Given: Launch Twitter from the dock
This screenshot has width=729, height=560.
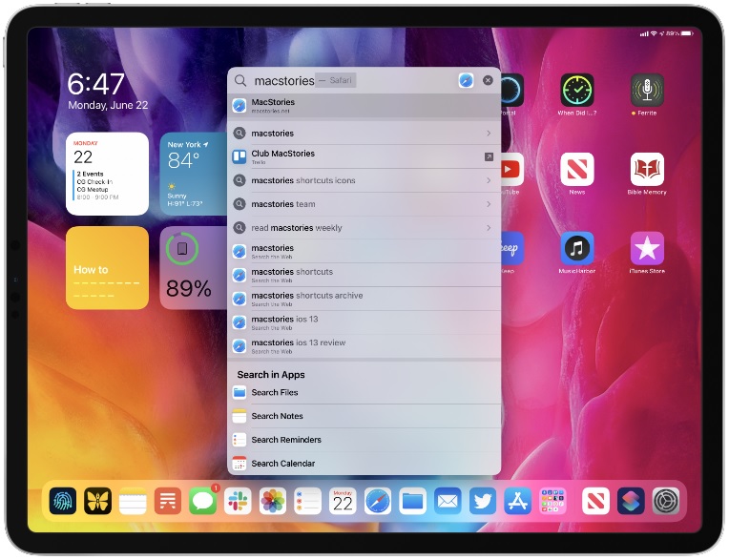Looking at the screenshot, I should tap(483, 501).
